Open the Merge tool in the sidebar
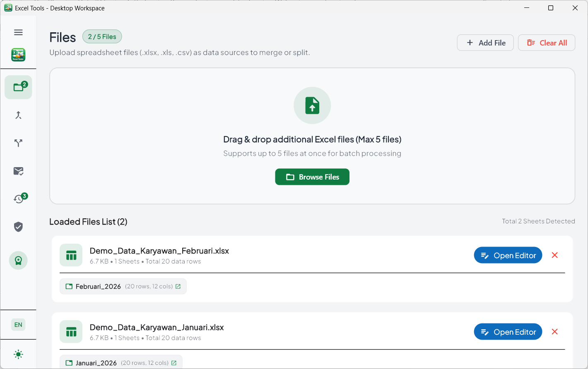The width and height of the screenshot is (588, 369). pos(18,115)
